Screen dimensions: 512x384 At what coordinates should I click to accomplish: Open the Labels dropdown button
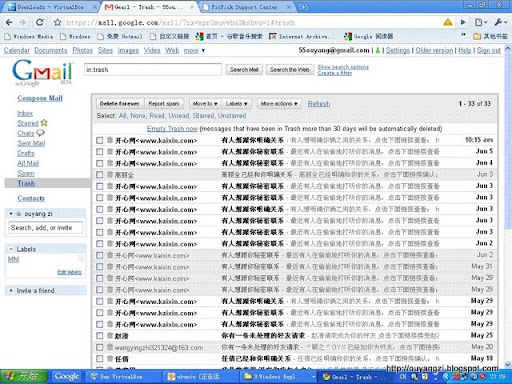pos(236,104)
